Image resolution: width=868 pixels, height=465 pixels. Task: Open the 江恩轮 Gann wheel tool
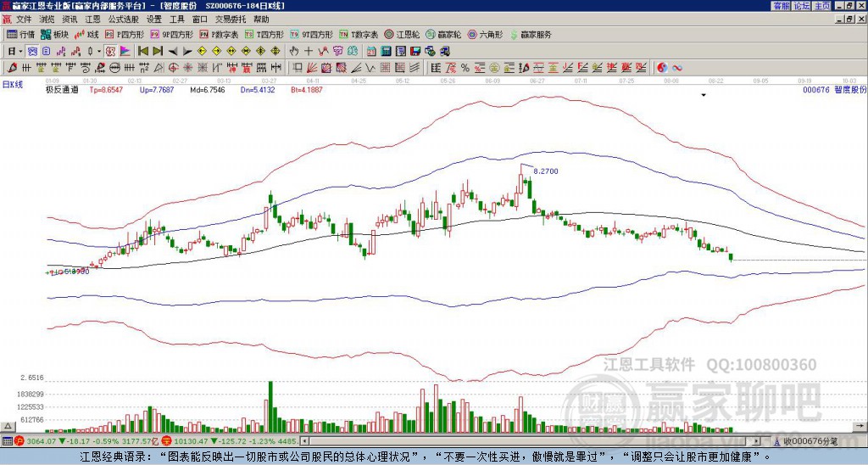402,35
